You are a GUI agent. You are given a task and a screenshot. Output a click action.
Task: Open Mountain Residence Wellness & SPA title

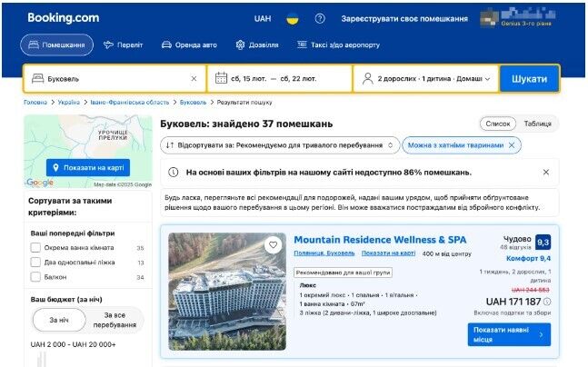380,240
